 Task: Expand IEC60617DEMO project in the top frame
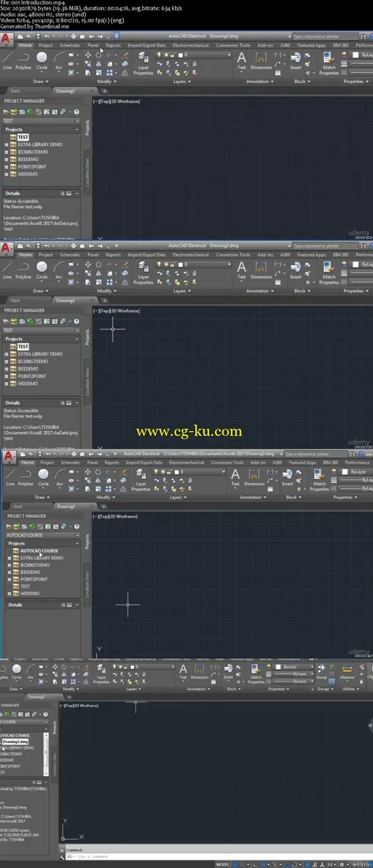(6, 151)
